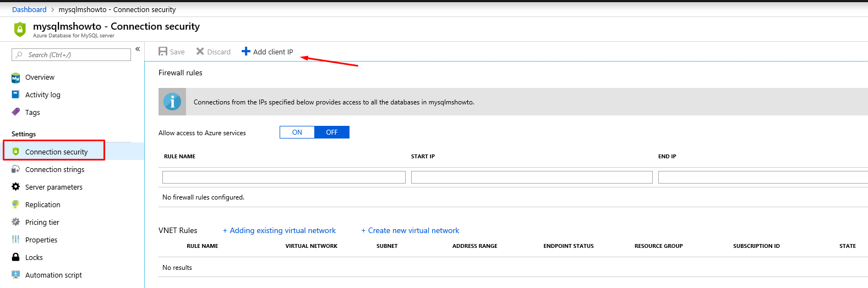This screenshot has width=868, height=288.
Task: Click the Connection security shield icon in sidebar
Action: point(15,152)
